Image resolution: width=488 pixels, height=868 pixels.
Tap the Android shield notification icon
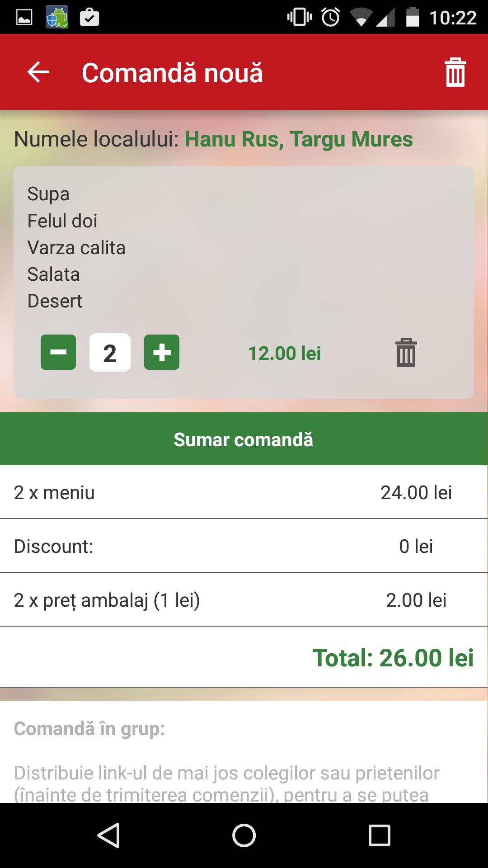tap(57, 18)
